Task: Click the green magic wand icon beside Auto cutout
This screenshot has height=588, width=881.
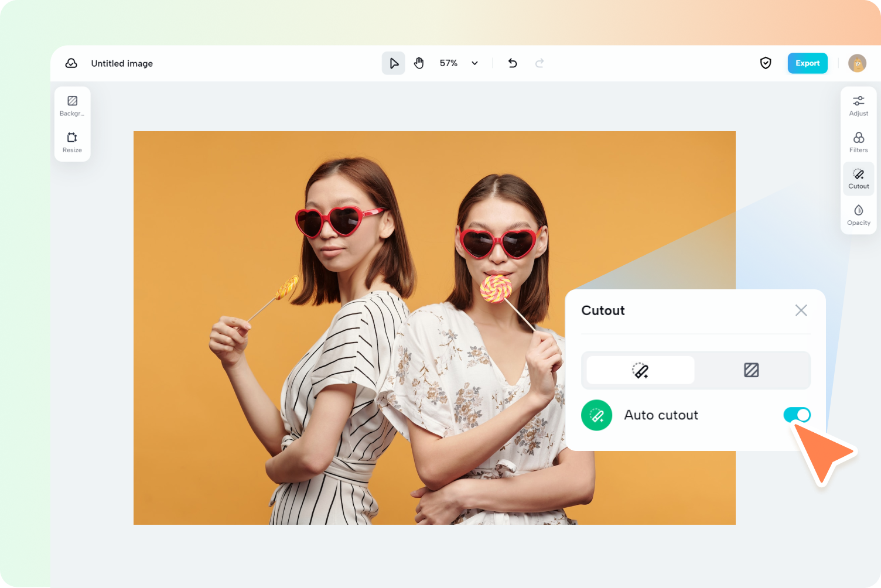Action: tap(596, 415)
